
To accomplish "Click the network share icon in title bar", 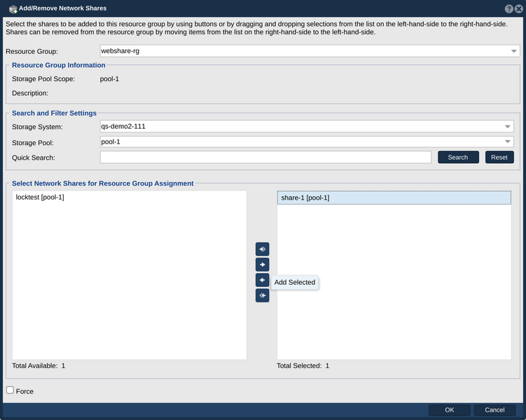I will coord(13,9).
